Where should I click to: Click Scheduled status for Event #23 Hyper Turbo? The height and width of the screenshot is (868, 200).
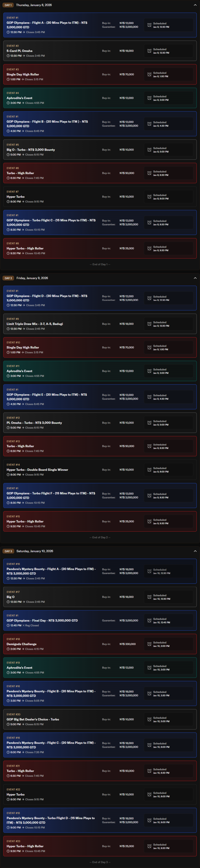pyautogui.click(x=161, y=846)
